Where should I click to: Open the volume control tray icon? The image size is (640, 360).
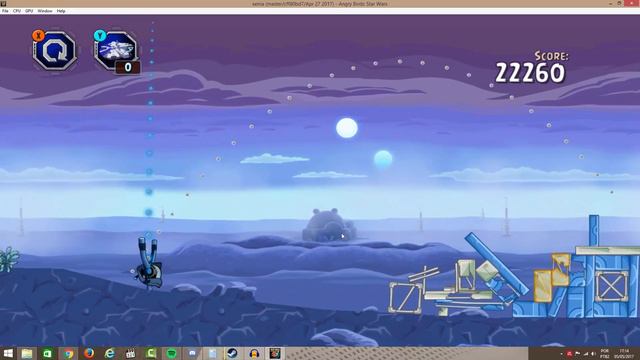click(593, 354)
